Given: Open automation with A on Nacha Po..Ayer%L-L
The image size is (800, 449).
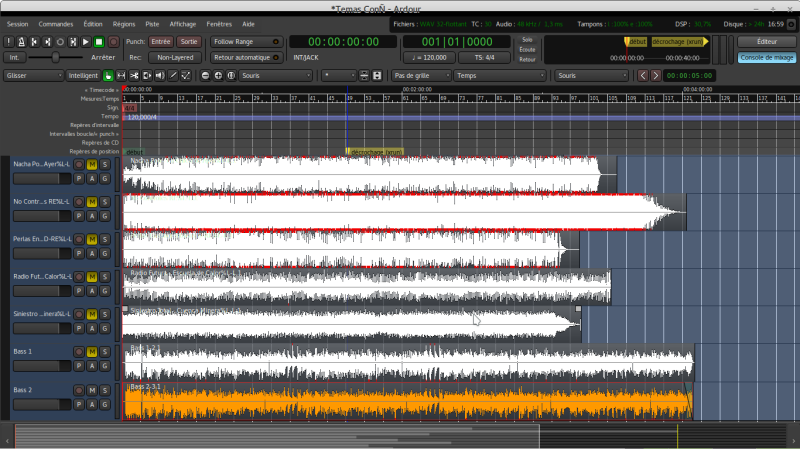Looking at the screenshot, I should coord(92,179).
